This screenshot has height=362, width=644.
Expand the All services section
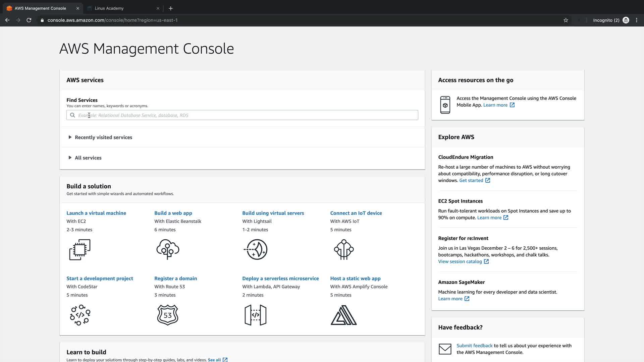click(x=88, y=158)
